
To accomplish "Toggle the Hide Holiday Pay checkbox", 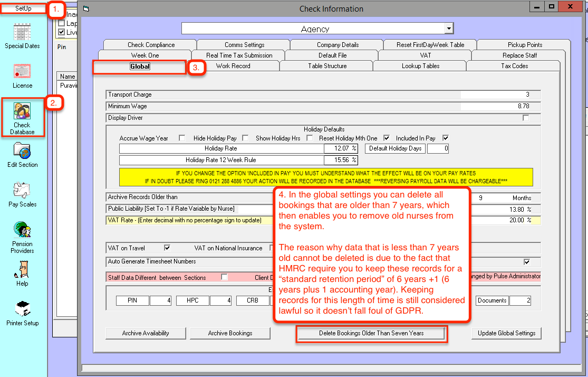I will click(x=245, y=138).
